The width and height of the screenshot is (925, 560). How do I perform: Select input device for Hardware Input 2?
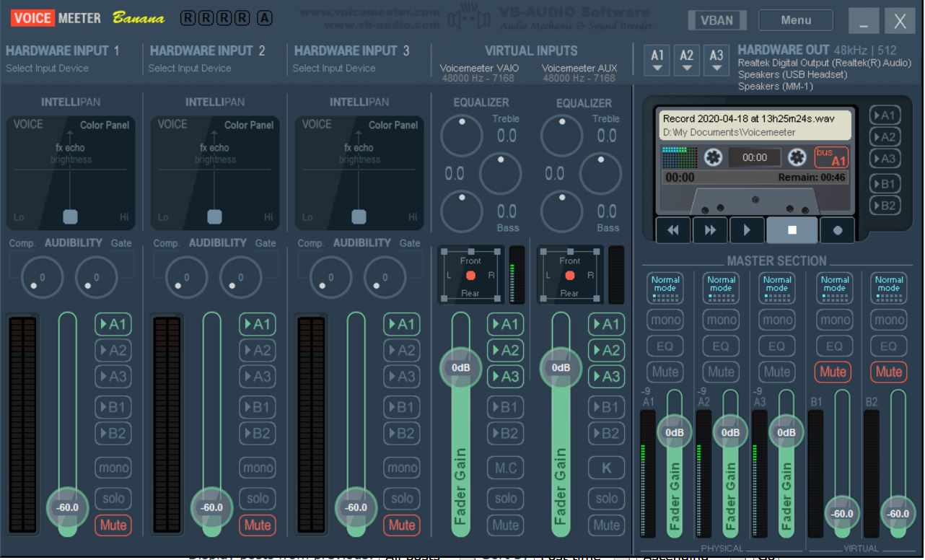tap(190, 69)
